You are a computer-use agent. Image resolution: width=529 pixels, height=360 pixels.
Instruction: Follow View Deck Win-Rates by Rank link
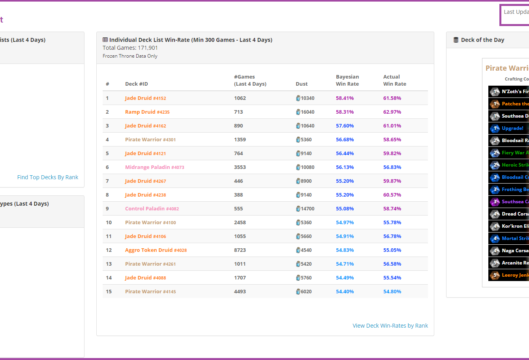pyautogui.click(x=390, y=326)
